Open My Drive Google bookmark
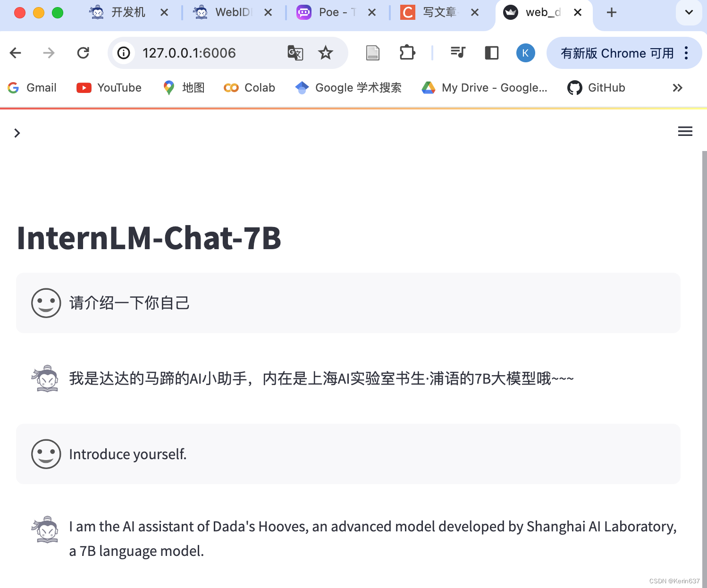 point(485,88)
